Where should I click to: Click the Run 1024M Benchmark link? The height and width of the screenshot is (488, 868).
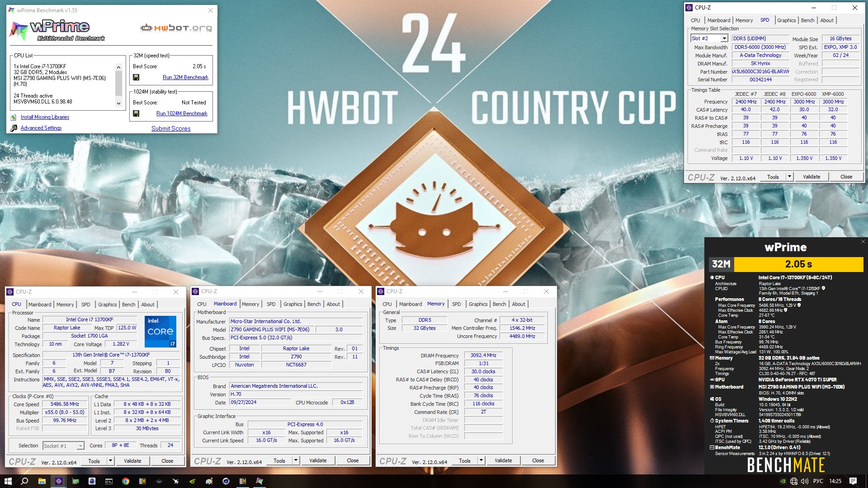[182, 113]
